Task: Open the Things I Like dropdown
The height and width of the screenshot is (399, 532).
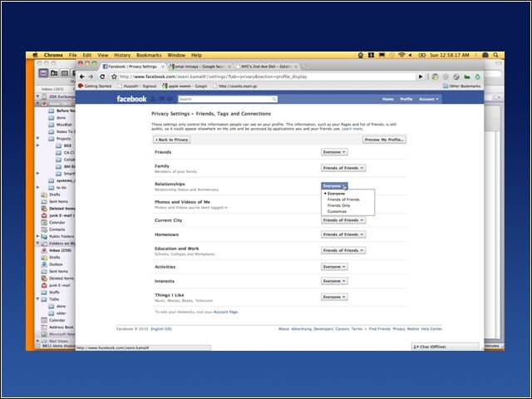Action: (x=334, y=297)
